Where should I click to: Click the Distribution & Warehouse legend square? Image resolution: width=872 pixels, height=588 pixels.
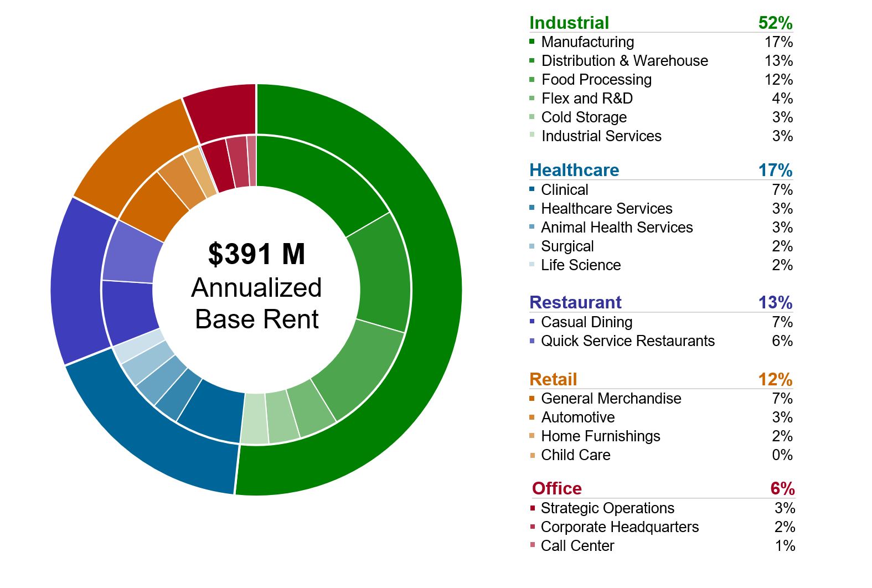click(x=532, y=60)
